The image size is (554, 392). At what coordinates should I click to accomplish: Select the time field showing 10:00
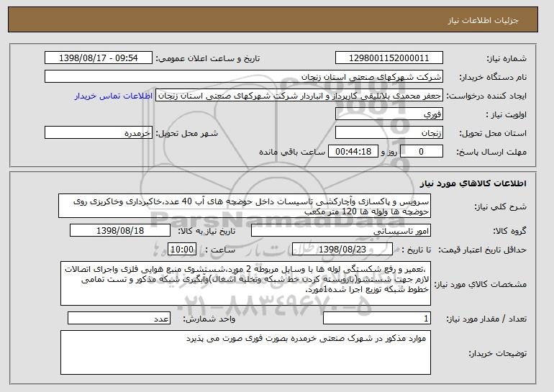[182, 250]
